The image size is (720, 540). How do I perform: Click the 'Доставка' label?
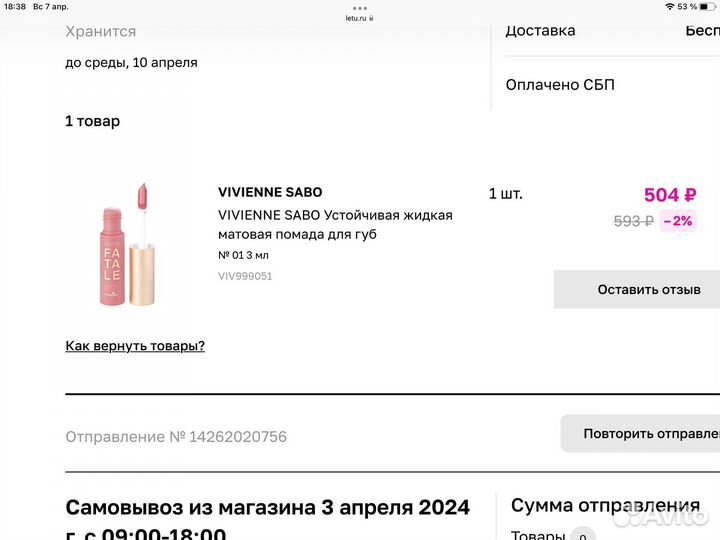tap(540, 31)
